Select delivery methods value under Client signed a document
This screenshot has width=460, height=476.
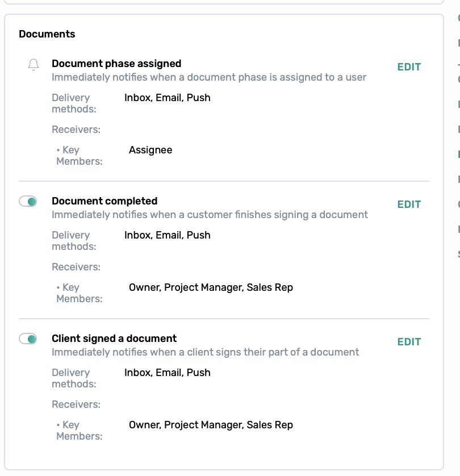coord(168,373)
